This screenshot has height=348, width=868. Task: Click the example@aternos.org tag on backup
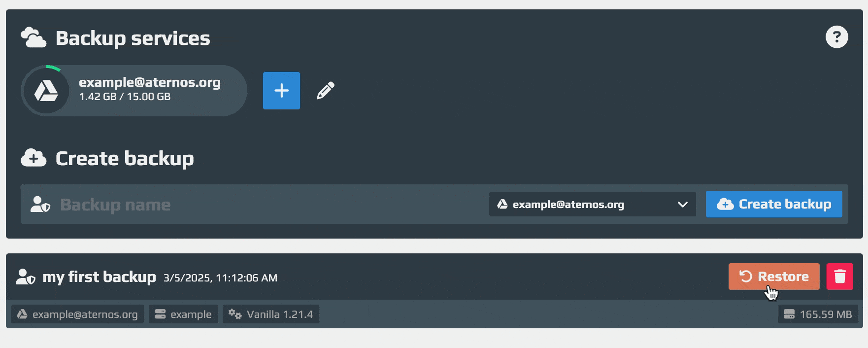pyautogui.click(x=77, y=314)
